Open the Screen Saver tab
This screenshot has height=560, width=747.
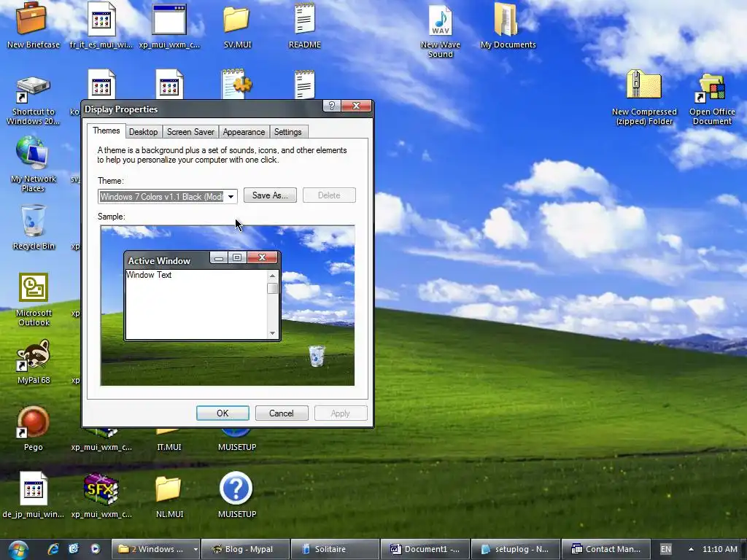tap(190, 132)
